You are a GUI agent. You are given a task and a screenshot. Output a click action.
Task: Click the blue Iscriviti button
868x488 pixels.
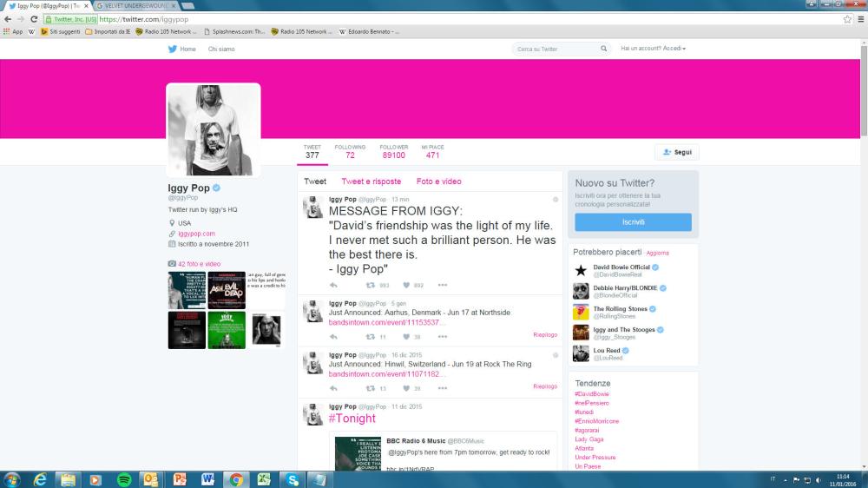(633, 222)
